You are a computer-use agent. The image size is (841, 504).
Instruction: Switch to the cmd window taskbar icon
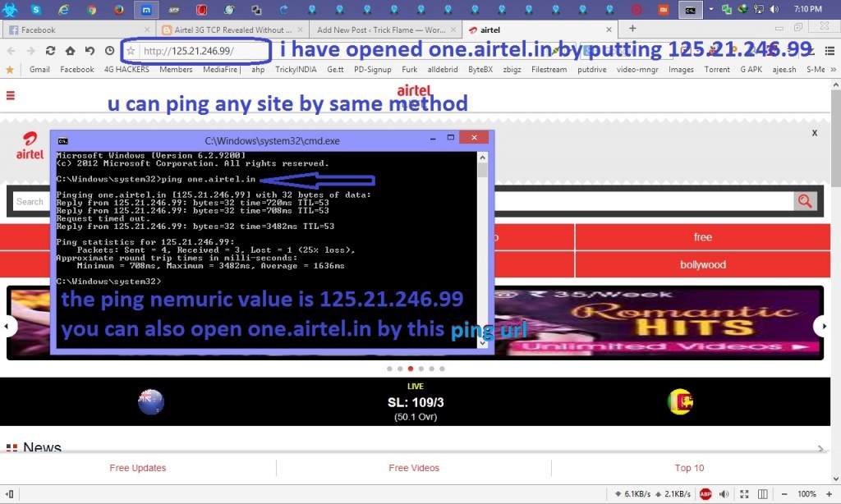pos(690,10)
